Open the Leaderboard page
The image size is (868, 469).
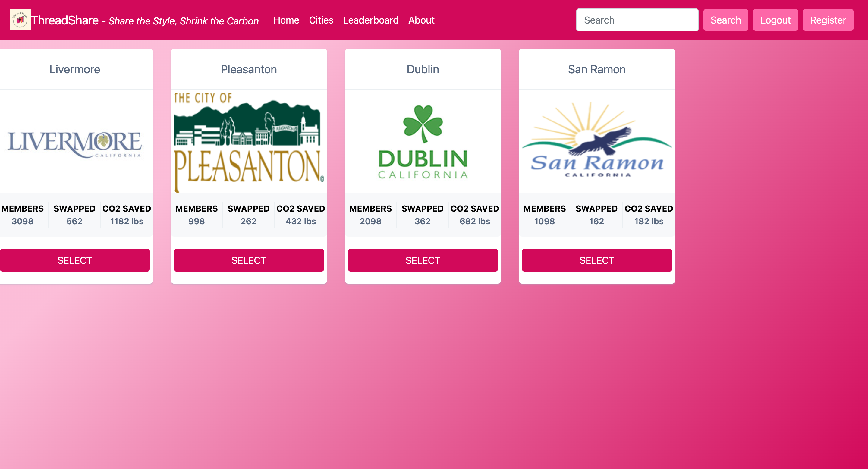click(x=371, y=20)
